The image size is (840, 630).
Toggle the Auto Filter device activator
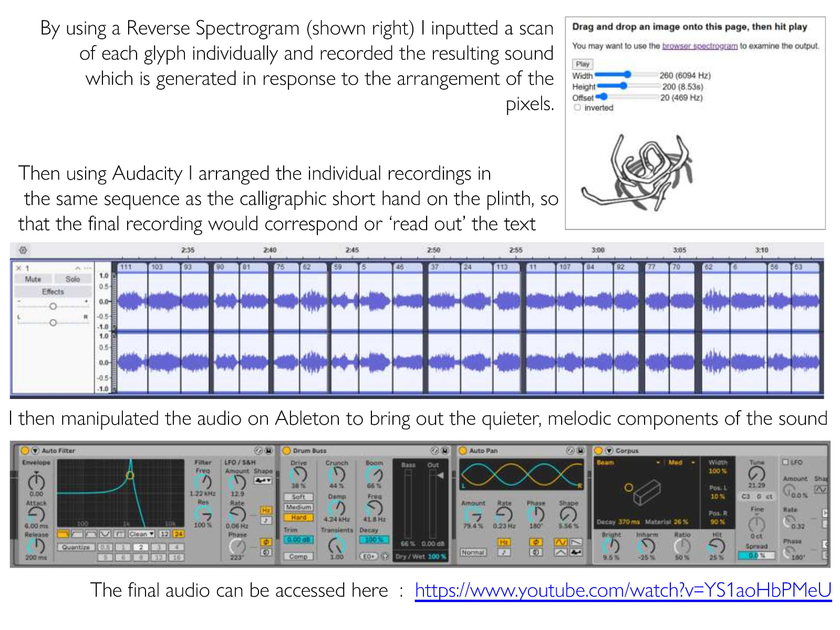[x=25, y=450]
